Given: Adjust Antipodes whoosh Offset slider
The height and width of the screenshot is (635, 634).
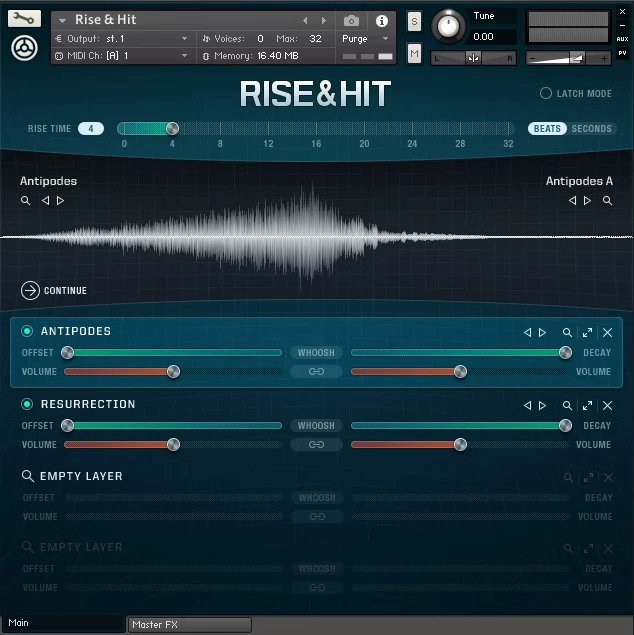Looking at the screenshot, I should pyautogui.click(x=68, y=352).
